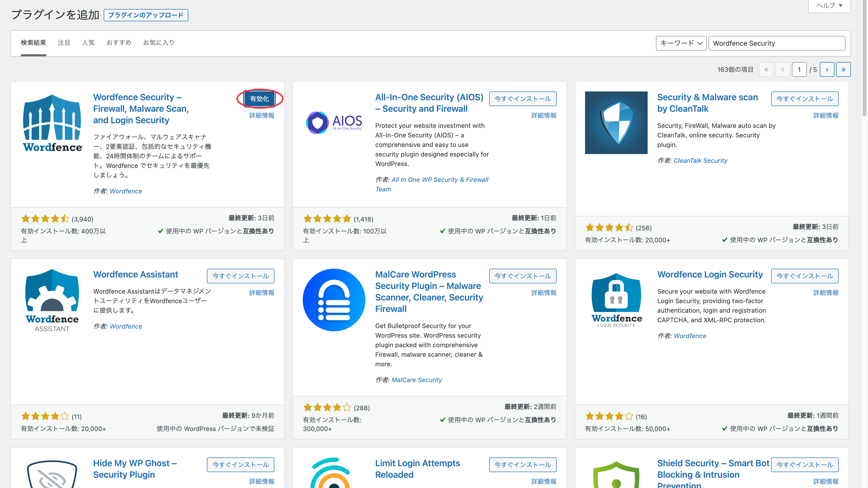Switch to the 人気 tab
This screenshot has width=868, height=488.
point(88,43)
